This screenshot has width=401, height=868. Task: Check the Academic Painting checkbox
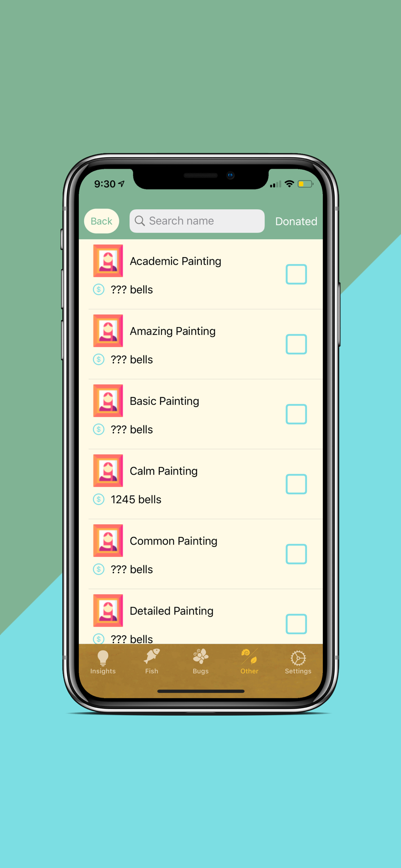pyautogui.click(x=296, y=274)
